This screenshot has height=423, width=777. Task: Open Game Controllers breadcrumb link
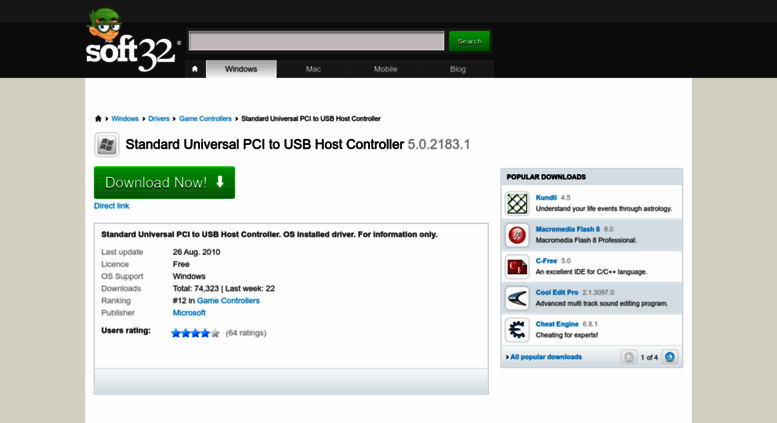205,118
